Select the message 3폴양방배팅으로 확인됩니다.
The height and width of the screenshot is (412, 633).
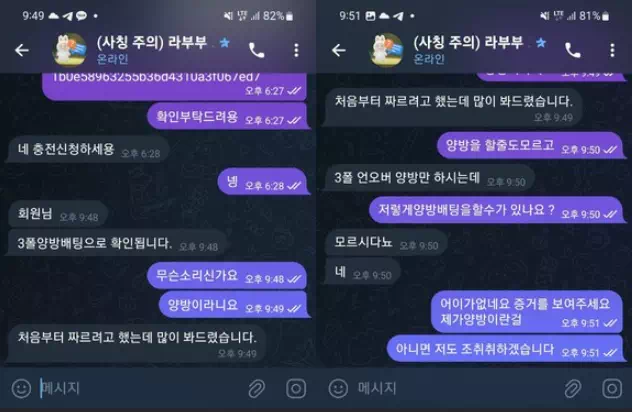coord(117,243)
